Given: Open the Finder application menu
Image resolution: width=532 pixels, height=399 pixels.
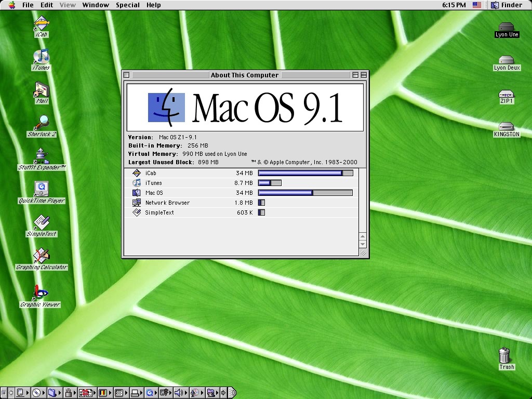Looking at the screenshot, I should (507, 5).
